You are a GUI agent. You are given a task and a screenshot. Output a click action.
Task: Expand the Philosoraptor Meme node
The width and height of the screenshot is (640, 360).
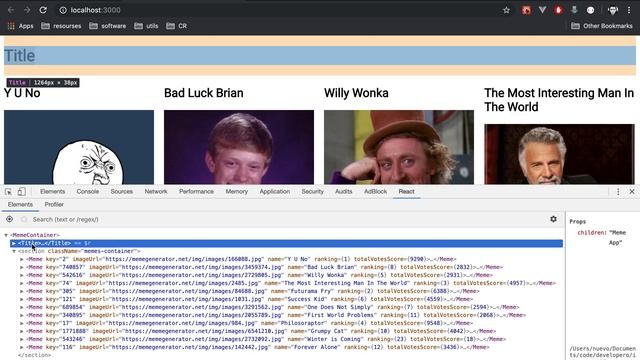(x=22, y=323)
